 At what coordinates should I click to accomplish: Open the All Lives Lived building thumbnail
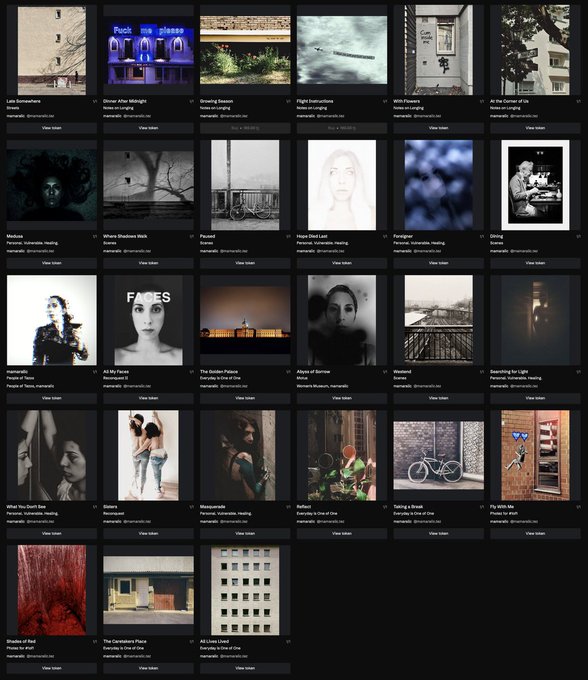click(245, 590)
